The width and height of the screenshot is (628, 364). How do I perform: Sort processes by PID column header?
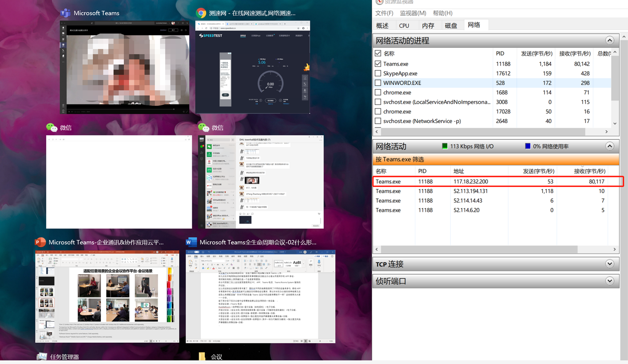click(500, 53)
